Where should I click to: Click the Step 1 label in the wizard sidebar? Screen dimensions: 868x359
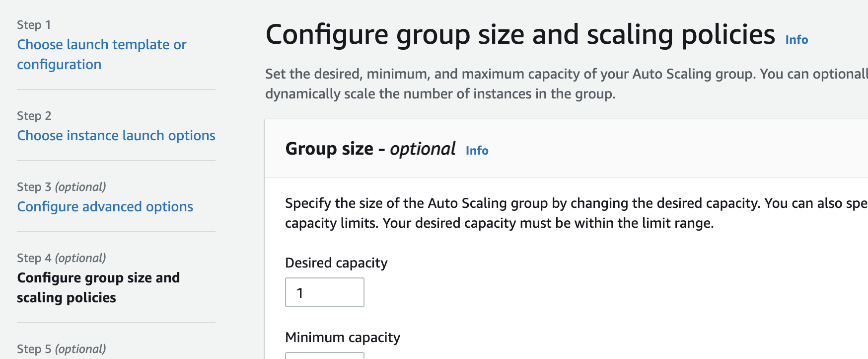tap(34, 25)
